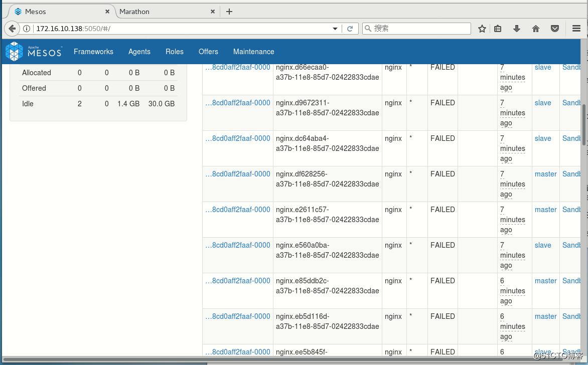Open framework link in nginx.d9672311 row
The image size is (588, 365).
point(238,103)
